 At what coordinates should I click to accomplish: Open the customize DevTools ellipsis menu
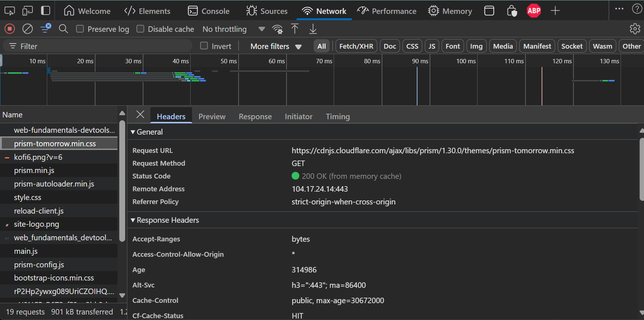619,9
